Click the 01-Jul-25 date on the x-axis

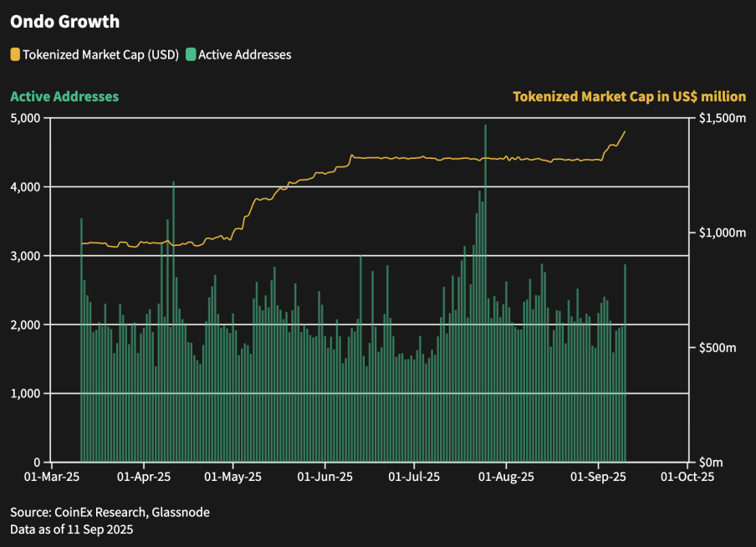[414, 477]
